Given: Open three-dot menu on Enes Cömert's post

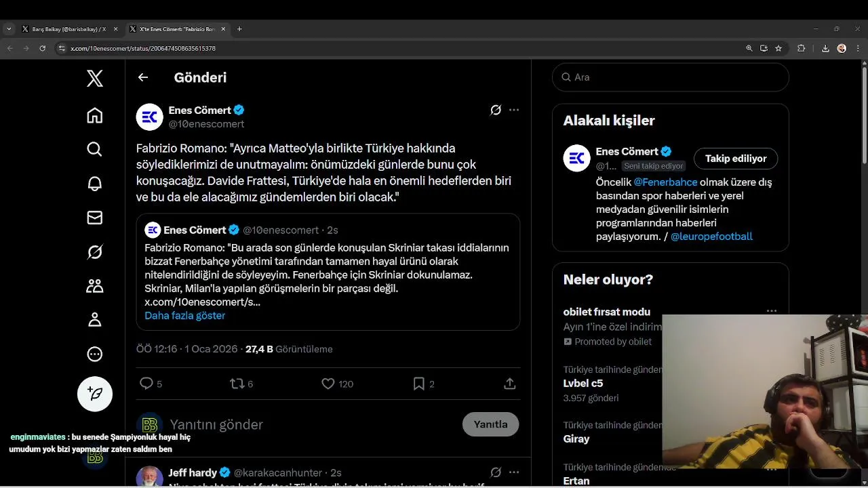Looking at the screenshot, I should point(514,110).
